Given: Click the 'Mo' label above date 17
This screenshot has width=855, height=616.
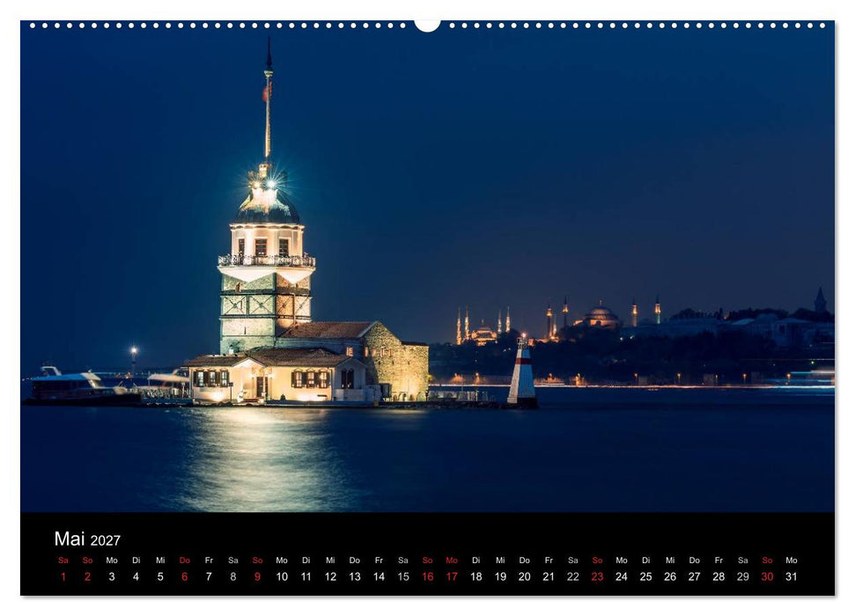Looking at the screenshot, I should pos(452,561).
